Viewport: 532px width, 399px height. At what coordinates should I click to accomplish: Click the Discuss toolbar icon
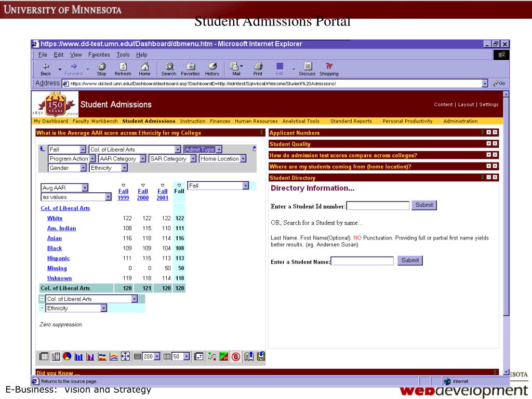click(307, 69)
